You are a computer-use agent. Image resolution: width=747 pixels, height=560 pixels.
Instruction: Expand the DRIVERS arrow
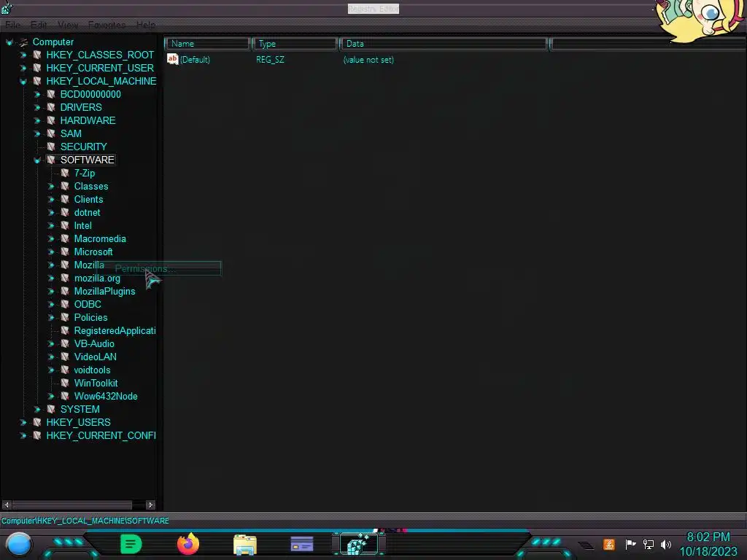coord(36,108)
